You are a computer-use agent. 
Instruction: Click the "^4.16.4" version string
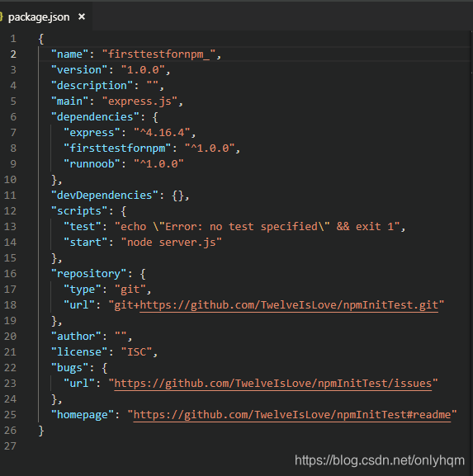point(163,133)
